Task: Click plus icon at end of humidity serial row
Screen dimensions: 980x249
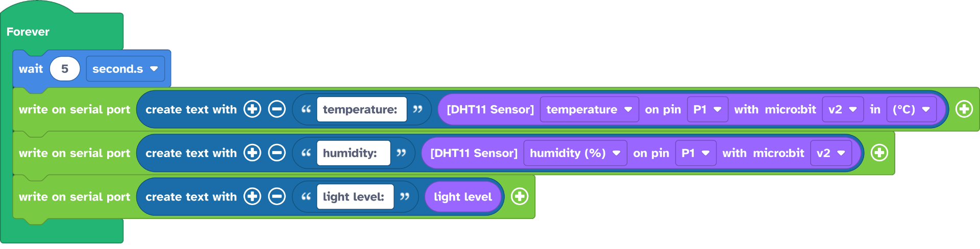Action: tap(879, 153)
